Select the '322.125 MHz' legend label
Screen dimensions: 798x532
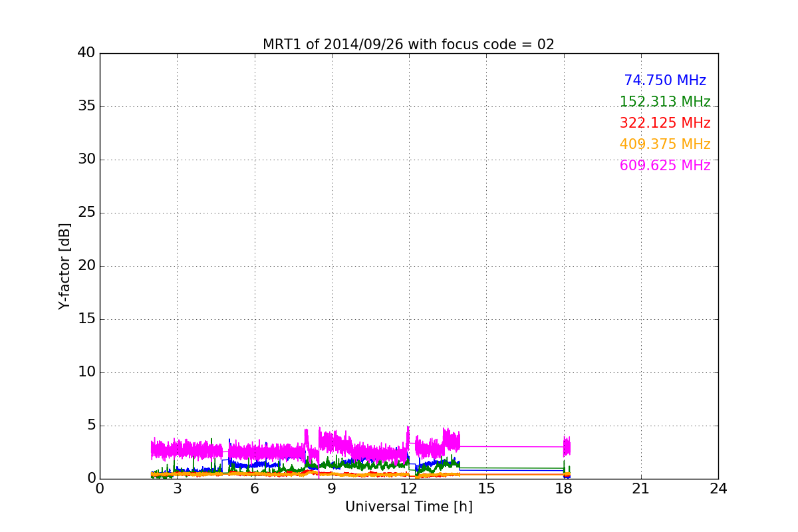click(665, 123)
